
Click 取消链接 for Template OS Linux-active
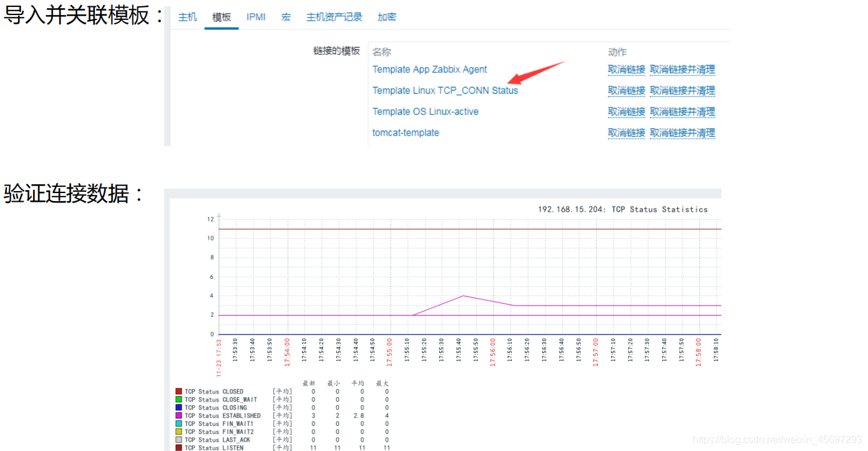pyautogui.click(x=627, y=112)
